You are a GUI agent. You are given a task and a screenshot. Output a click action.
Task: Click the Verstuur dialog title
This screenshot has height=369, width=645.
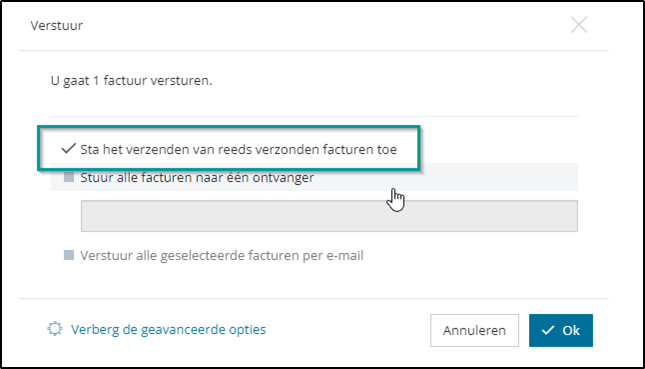pos(56,26)
